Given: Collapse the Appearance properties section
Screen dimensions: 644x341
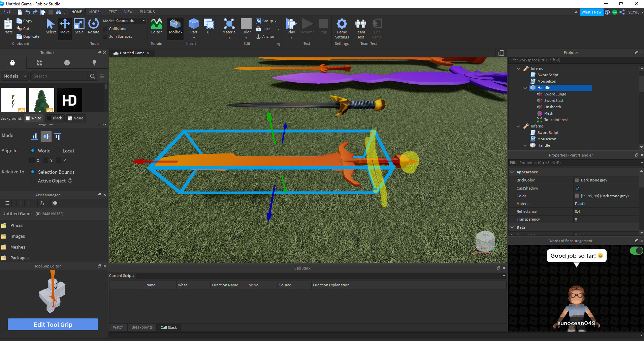Looking at the screenshot, I should click(x=512, y=172).
